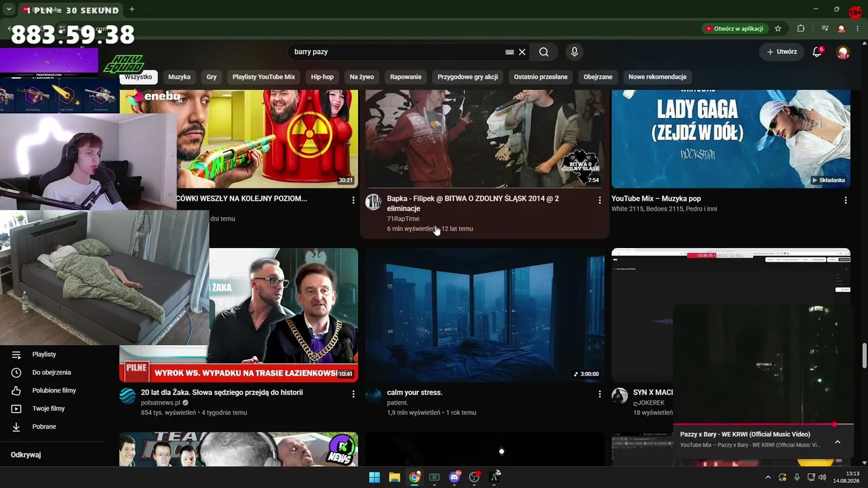Open options for the Bapka - Filipek video
The image size is (868, 488).
(599, 200)
